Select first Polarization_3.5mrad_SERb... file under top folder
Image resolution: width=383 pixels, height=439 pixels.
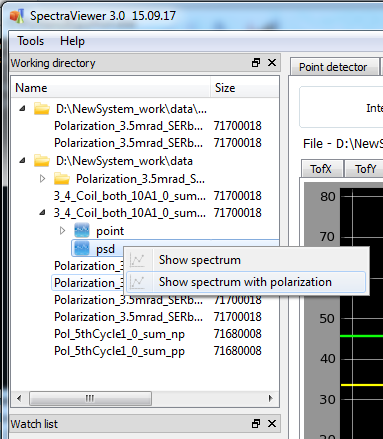(128, 126)
